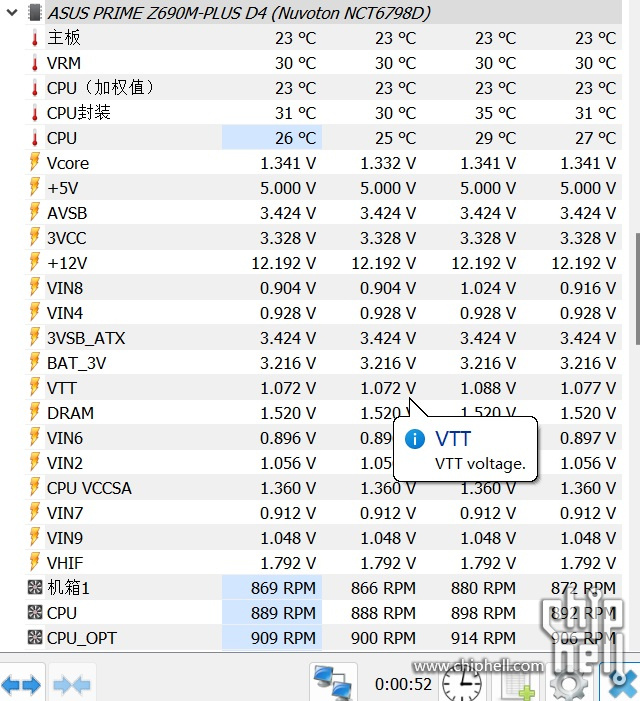Select the VIN9 sensor label
This screenshot has width=640, height=701.
pyautogui.click(x=65, y=538)
